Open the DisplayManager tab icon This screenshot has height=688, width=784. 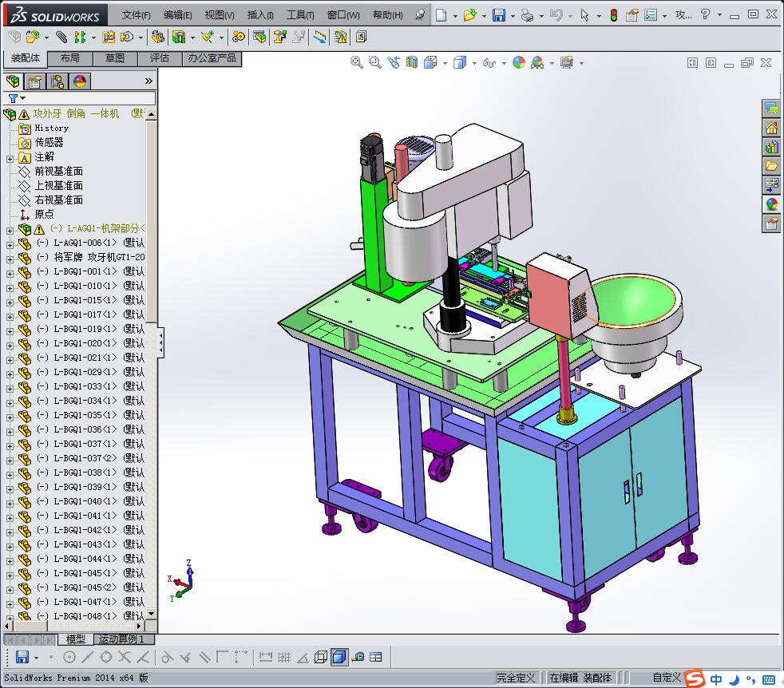click(79, 81)
